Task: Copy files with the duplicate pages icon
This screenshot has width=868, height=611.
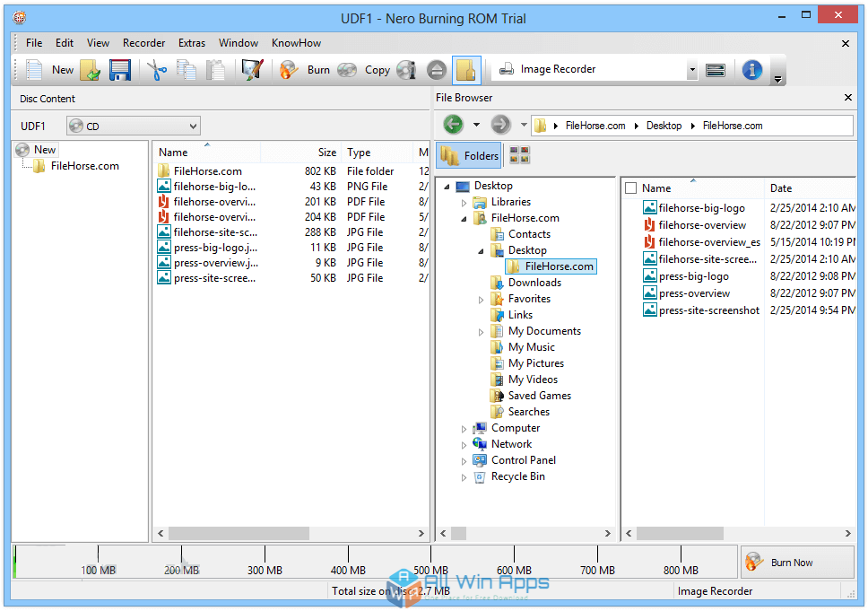Action: pyautogui.click(x=187, y=70)
